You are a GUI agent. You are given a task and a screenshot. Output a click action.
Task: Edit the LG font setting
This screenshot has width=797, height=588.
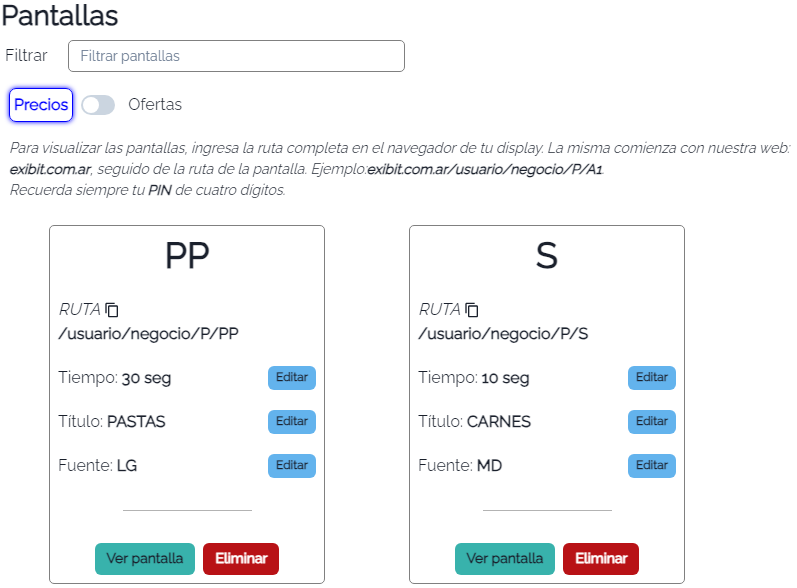tap(292, 466)
